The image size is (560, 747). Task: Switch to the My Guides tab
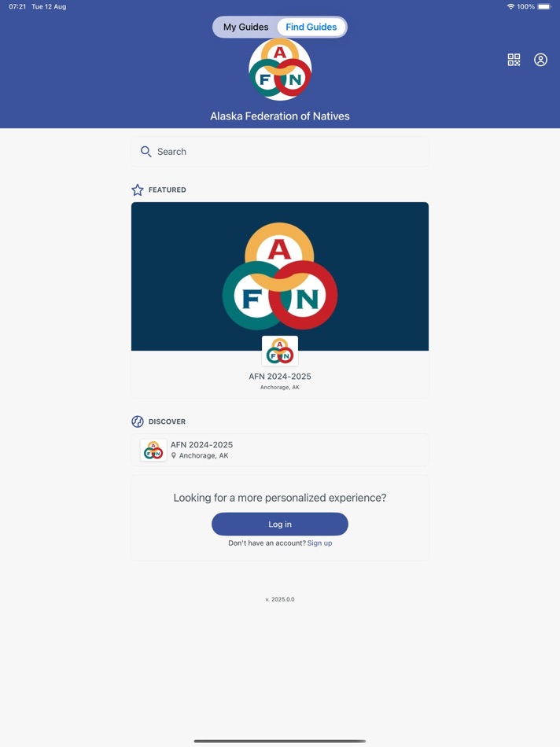tap(246, 27)
